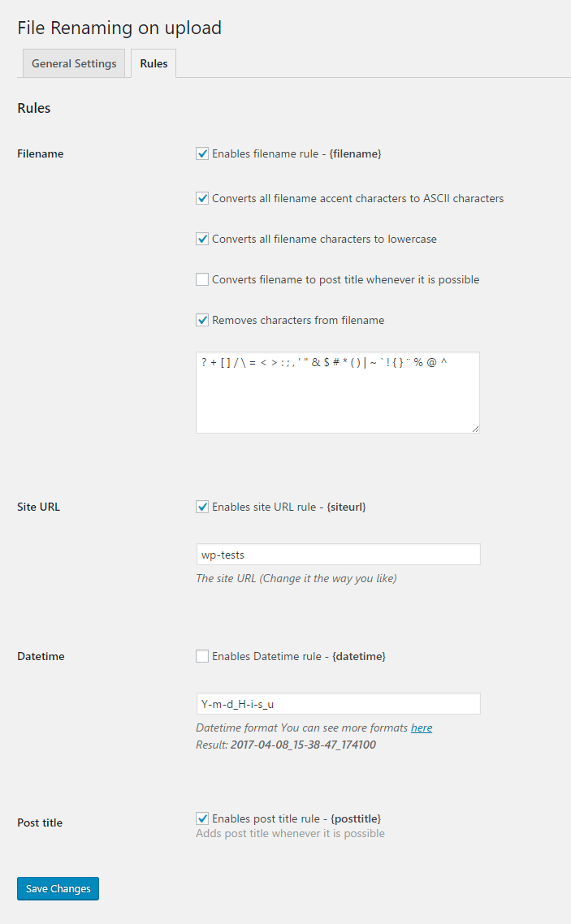Enable the Datetime rule checkbox
Viewport: 571px width, 924px height.
click(x=202, y=656)
